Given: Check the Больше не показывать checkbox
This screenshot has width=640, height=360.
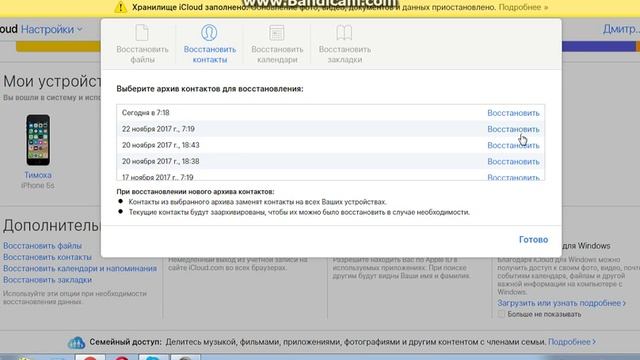Looking at the screenshot, I should coord(501,314).
